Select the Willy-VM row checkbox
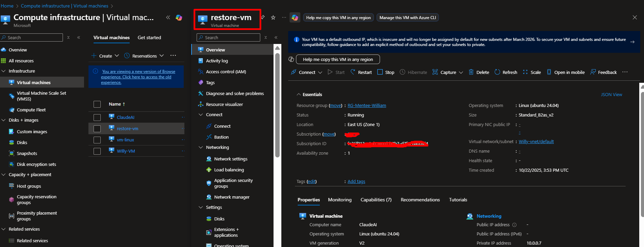This screenshot has height=247, width=644. 97,151
